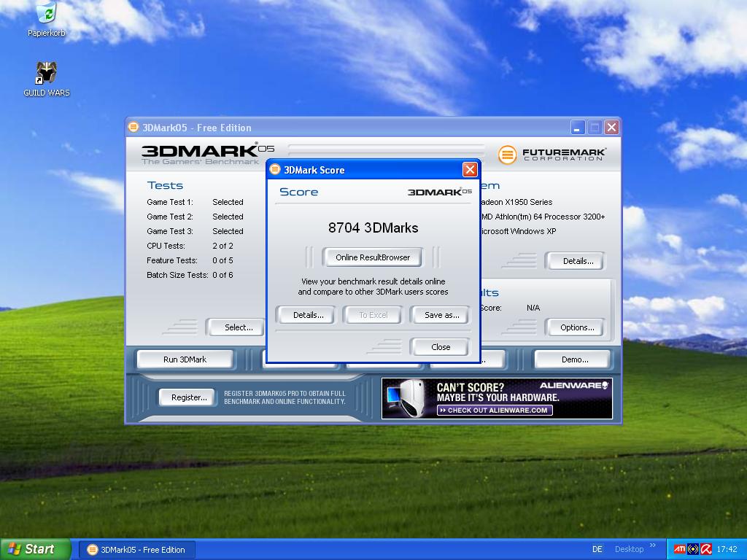
Task: Click CPU Tests: 2 of 2 value
Action: click(x=222, y=246)
